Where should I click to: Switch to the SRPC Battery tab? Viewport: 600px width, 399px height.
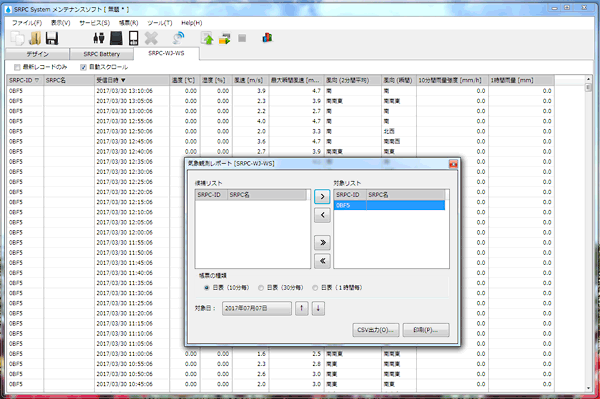[x=101, y=54]
